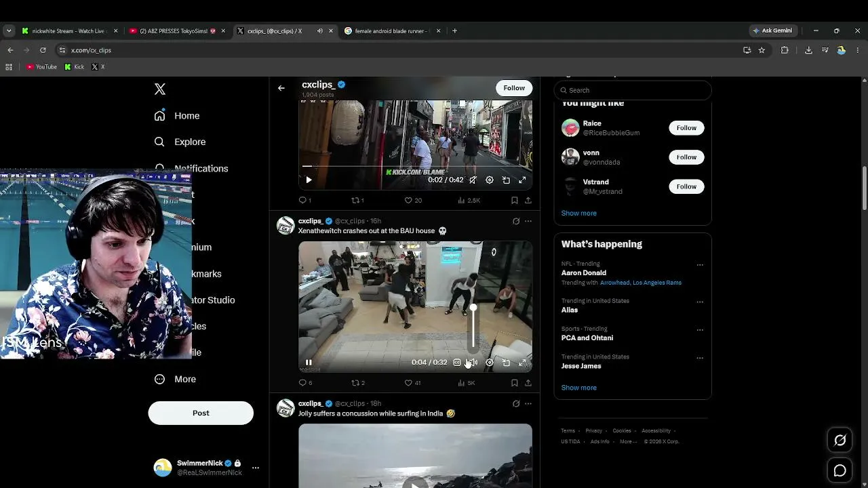Screen dimensions: 868x488
Task: Show more suggested accounts
Action: pos(578,213)
